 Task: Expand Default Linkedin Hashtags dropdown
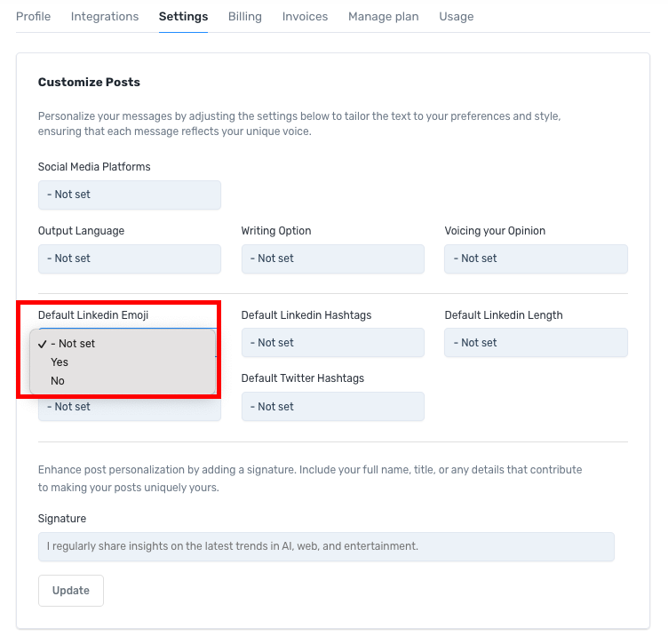[332, 343]
